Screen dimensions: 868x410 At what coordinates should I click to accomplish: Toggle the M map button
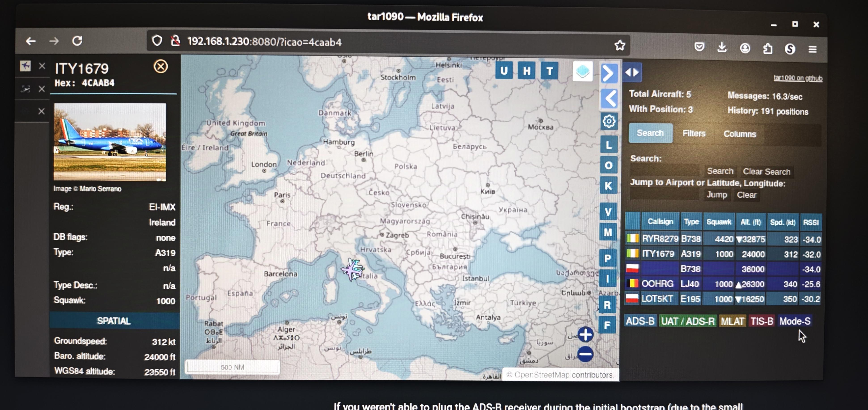608,232
